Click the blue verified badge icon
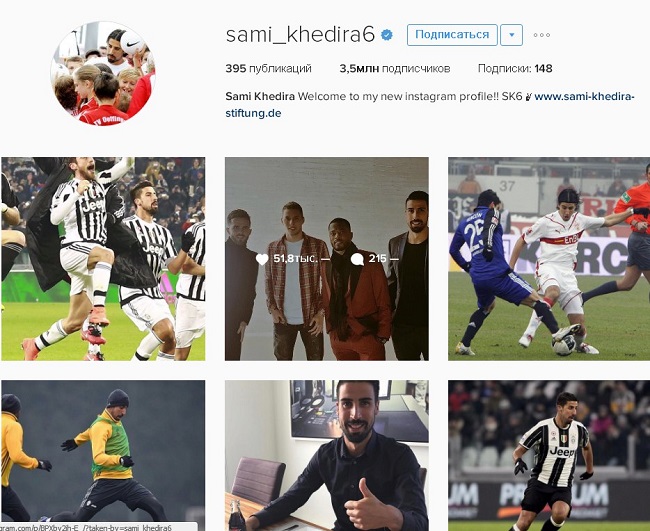The image size is (650, 531). tap(387, 35)
